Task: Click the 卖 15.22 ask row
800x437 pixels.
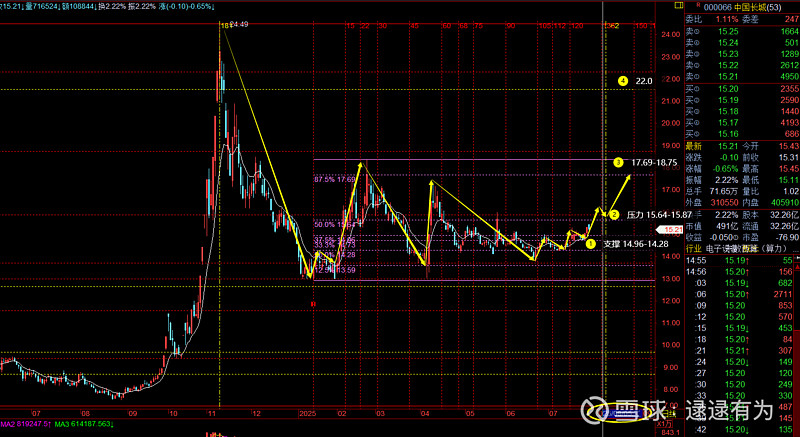Action: pyautogui.click(x=741, y=65)
